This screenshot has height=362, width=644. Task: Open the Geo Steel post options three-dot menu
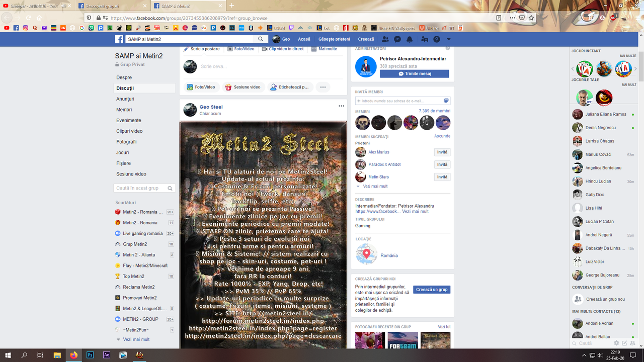tap(341, 106)
